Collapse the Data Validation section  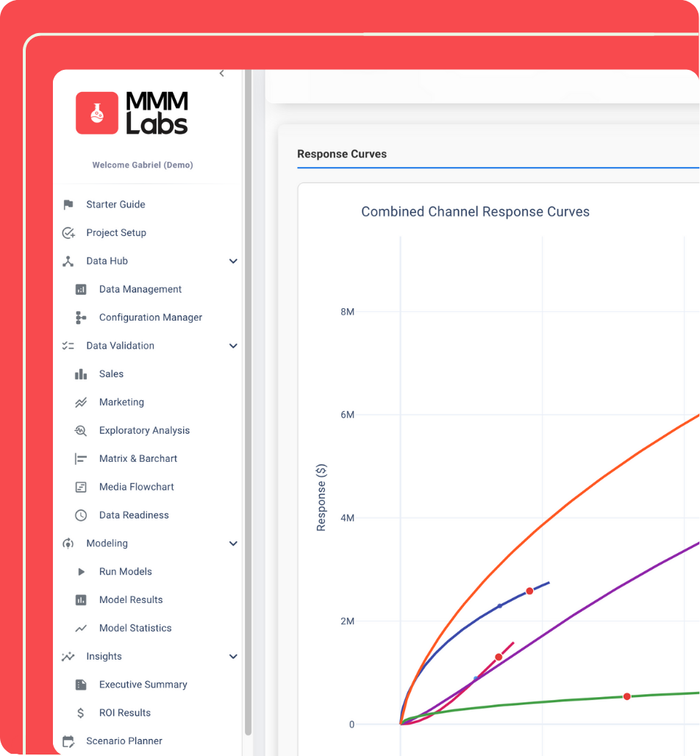[x=233, y=346]
